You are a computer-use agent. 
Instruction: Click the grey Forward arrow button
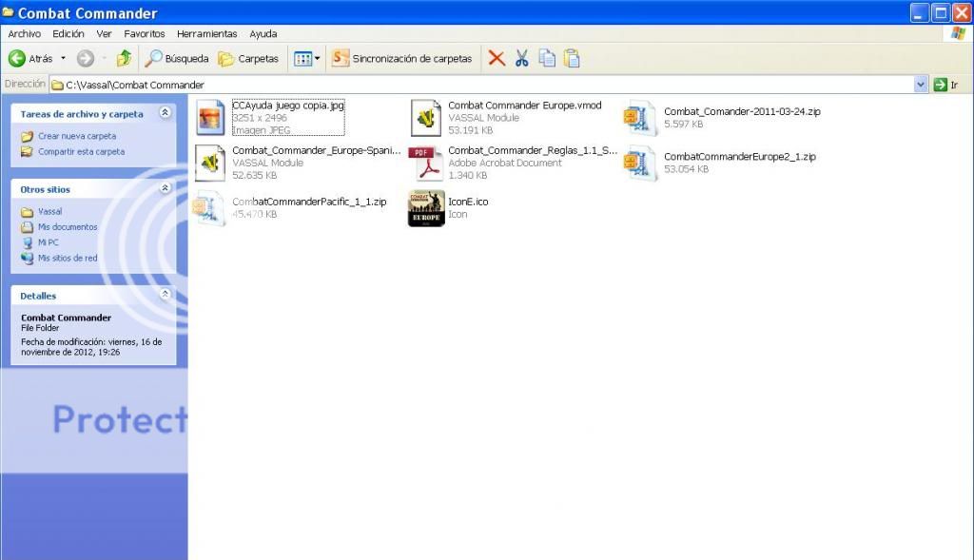(x=85, y=58)
